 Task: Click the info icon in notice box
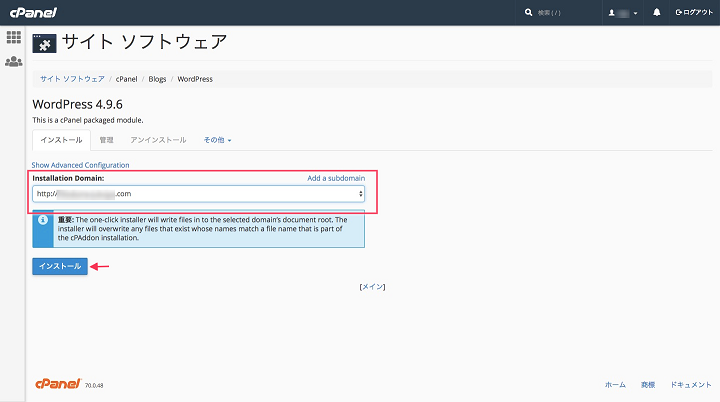point(43,220)
